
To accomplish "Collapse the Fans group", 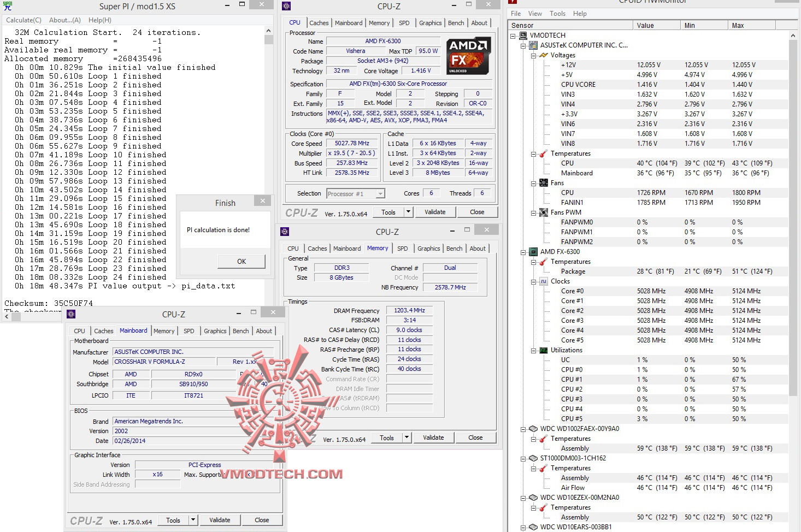I will click(533, 184).
